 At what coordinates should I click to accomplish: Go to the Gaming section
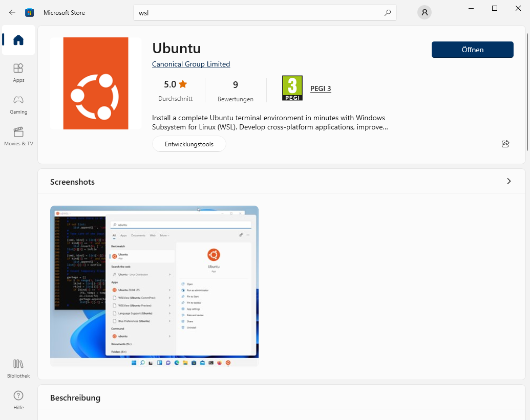(x=18, y=104)
